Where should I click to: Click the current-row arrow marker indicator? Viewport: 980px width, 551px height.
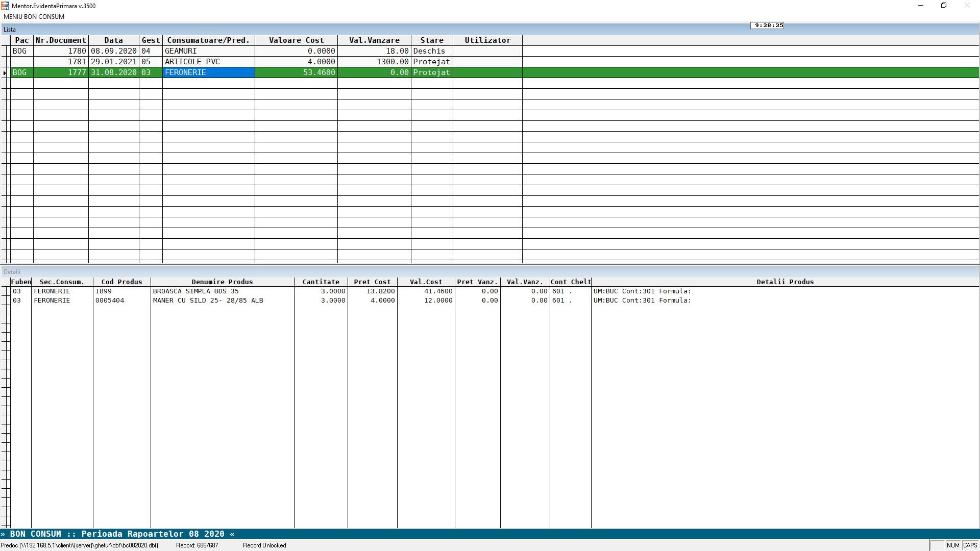pos(5,73)
